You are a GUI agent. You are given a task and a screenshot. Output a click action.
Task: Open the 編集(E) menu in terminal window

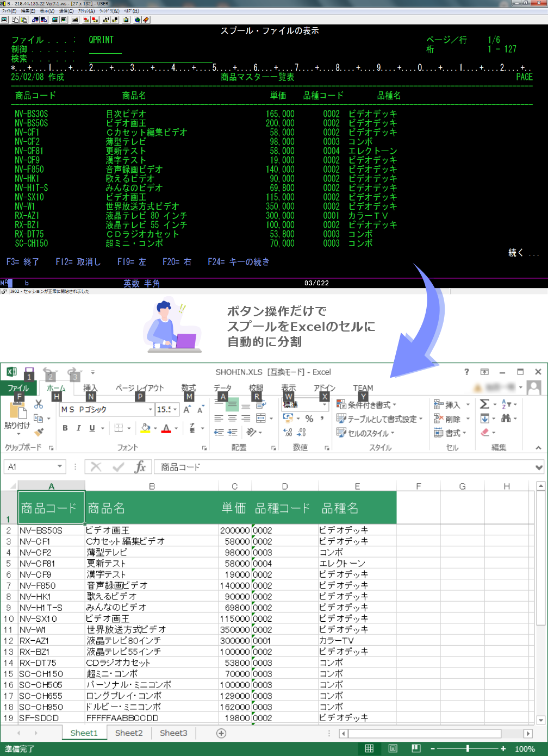tap(28, 11)
